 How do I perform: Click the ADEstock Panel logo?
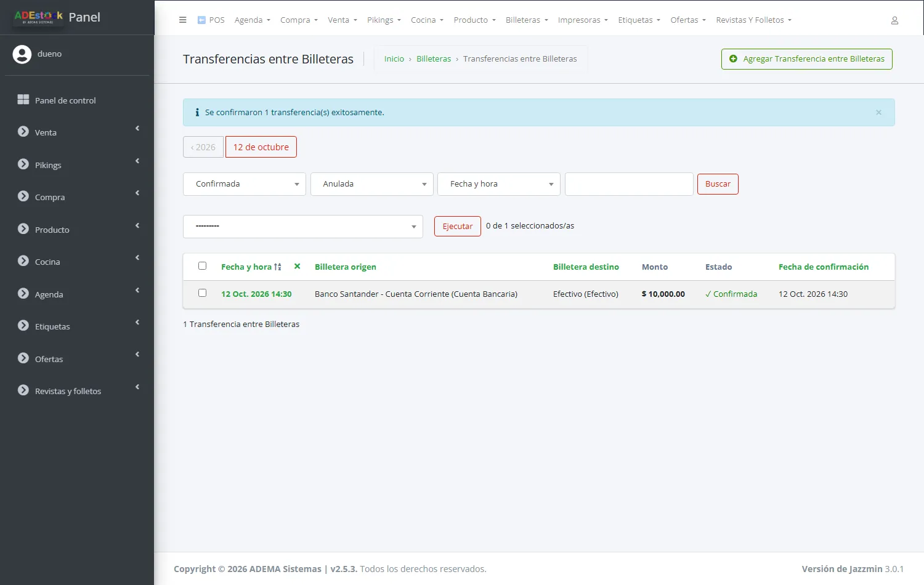[x=57, y=17]
